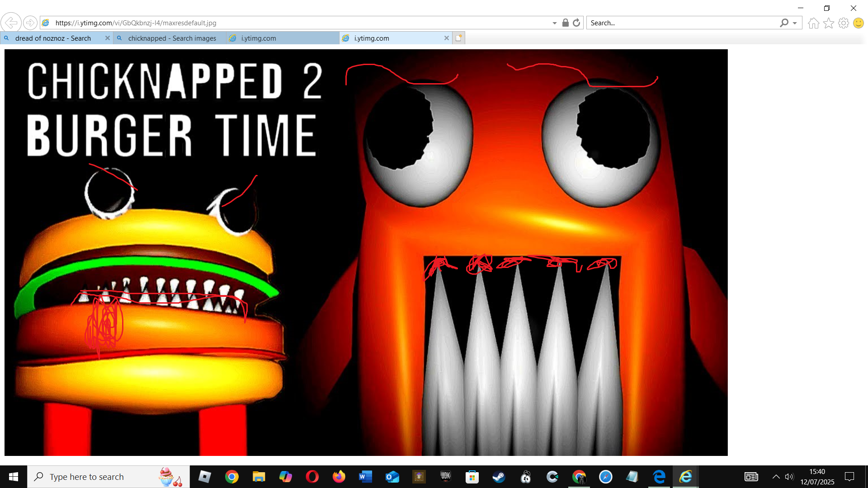Restore down the Internet Explorer window
This screenshot has width=868, height=488.
[x=827, y=8]
